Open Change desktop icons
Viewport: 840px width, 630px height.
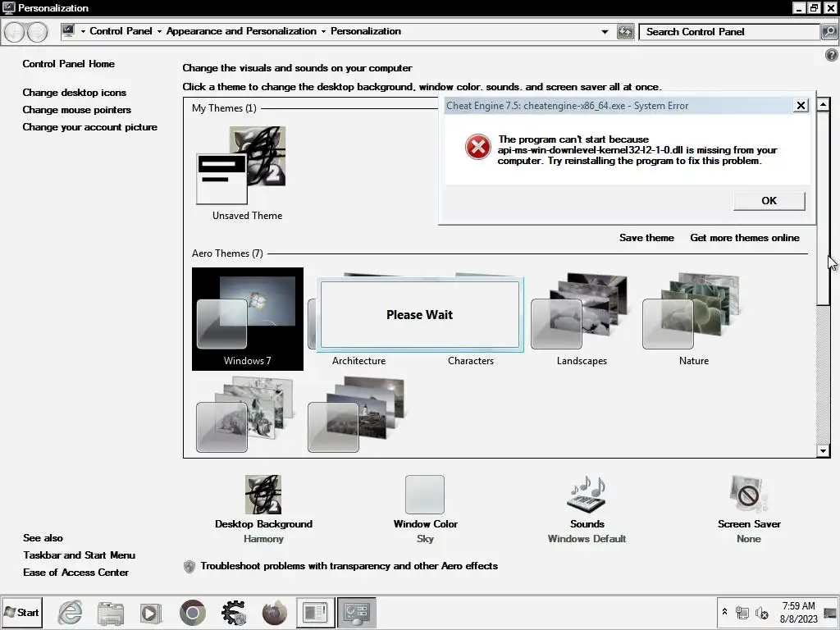tap(75, 93)
